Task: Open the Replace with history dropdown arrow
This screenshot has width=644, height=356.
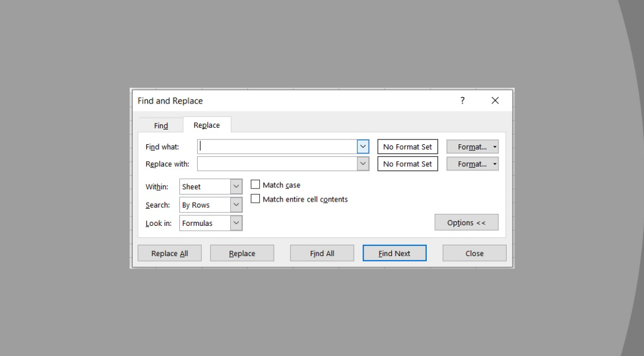Action: [362, 163]
